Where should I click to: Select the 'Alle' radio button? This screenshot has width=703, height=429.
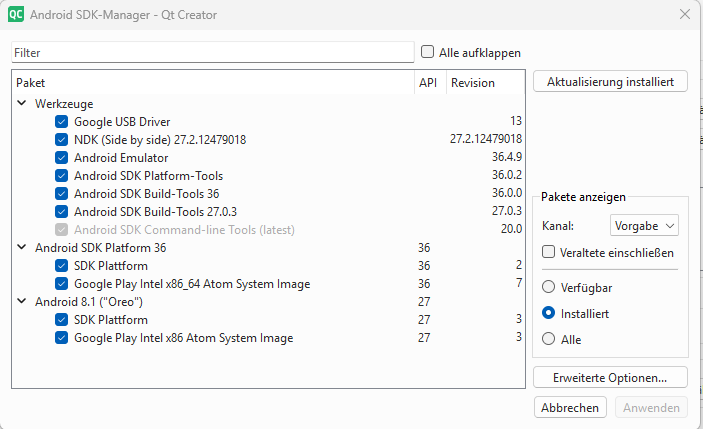tap(548, 339)
